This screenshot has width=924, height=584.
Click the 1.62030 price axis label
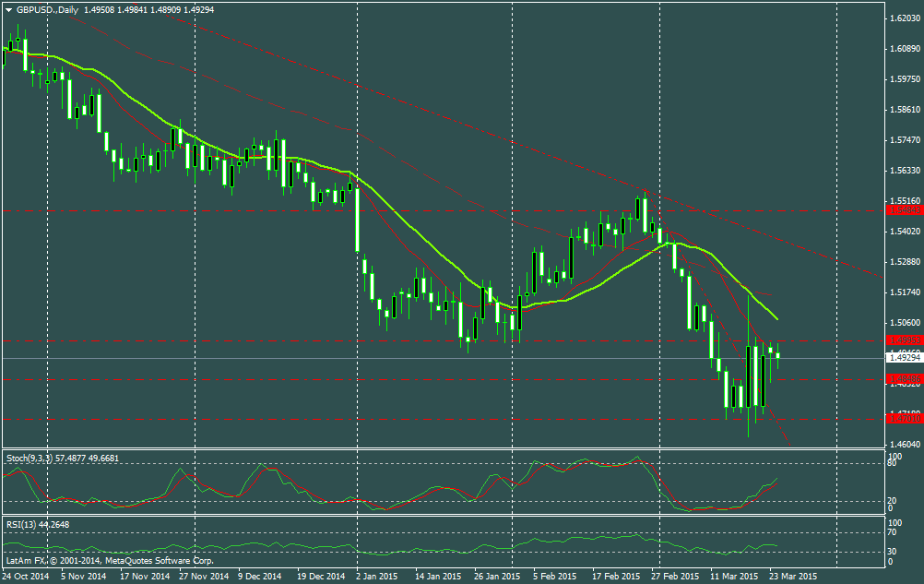(904, 18)
